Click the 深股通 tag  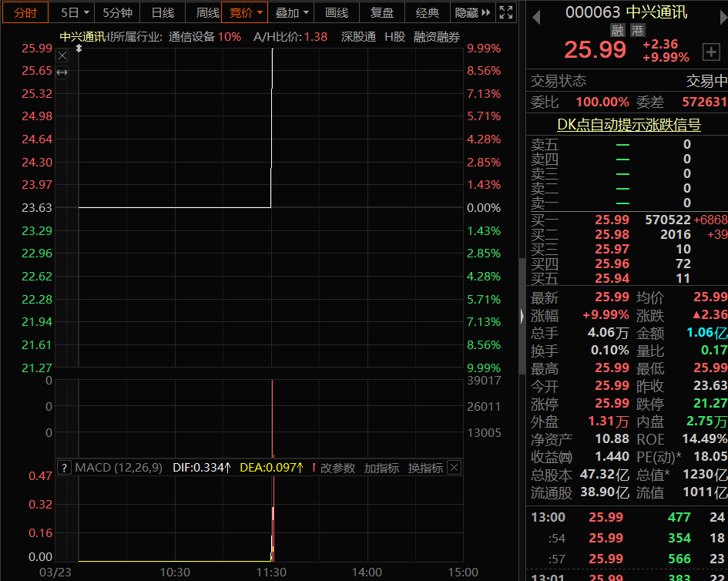(x=358, y=37)
